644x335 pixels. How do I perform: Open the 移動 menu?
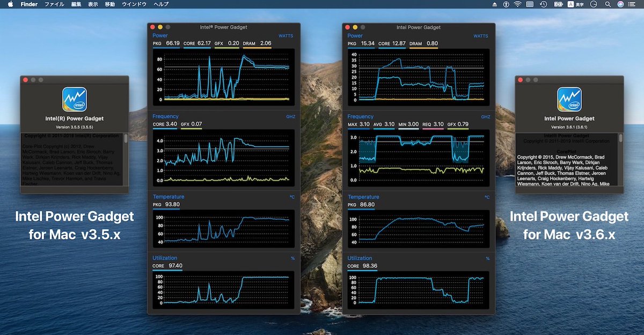pyautogui.click(x=110, y=4)
